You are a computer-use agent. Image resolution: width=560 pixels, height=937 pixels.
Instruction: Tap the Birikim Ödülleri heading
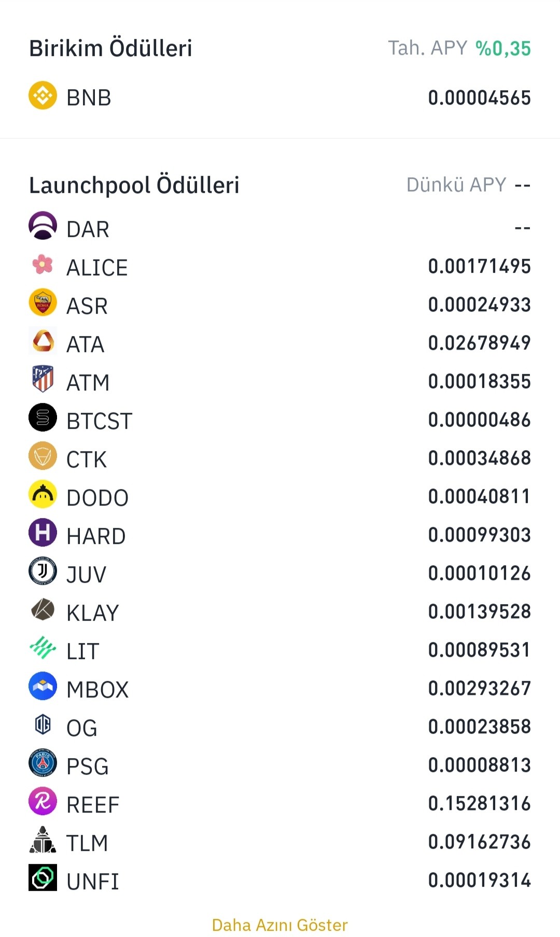(x=110, y=48)
